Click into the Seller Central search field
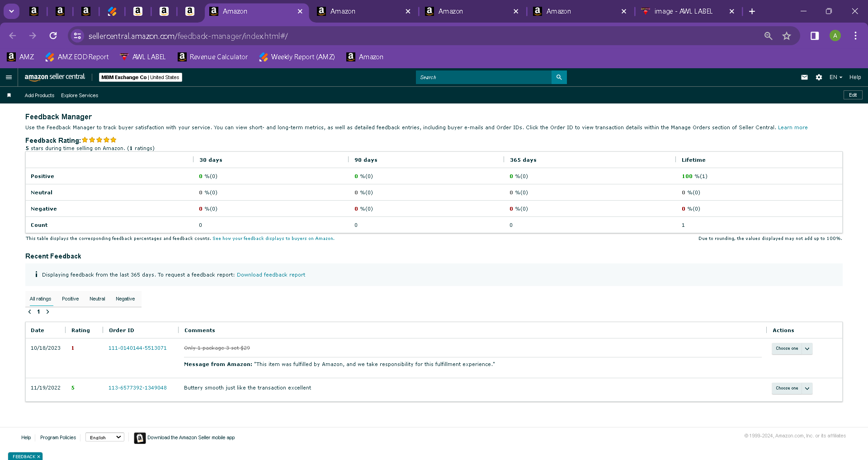 (x=483, y=77)
